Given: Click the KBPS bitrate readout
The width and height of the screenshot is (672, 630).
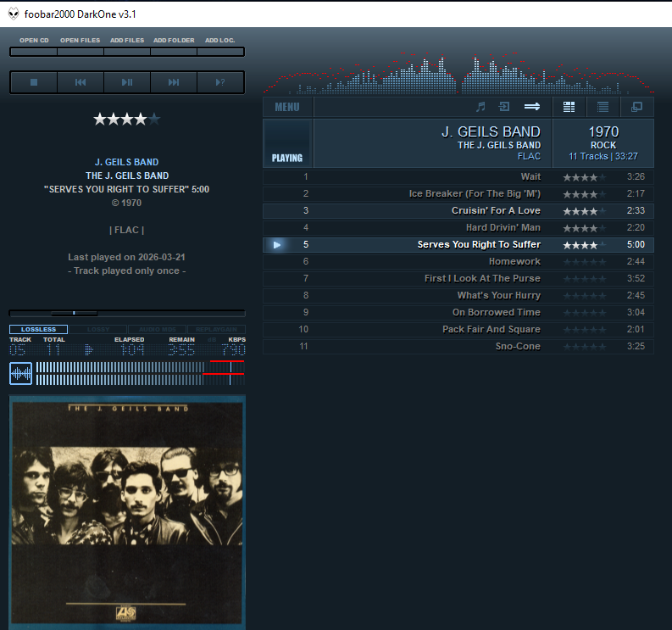Looking at the screenshot, I should tap(234, 350).
